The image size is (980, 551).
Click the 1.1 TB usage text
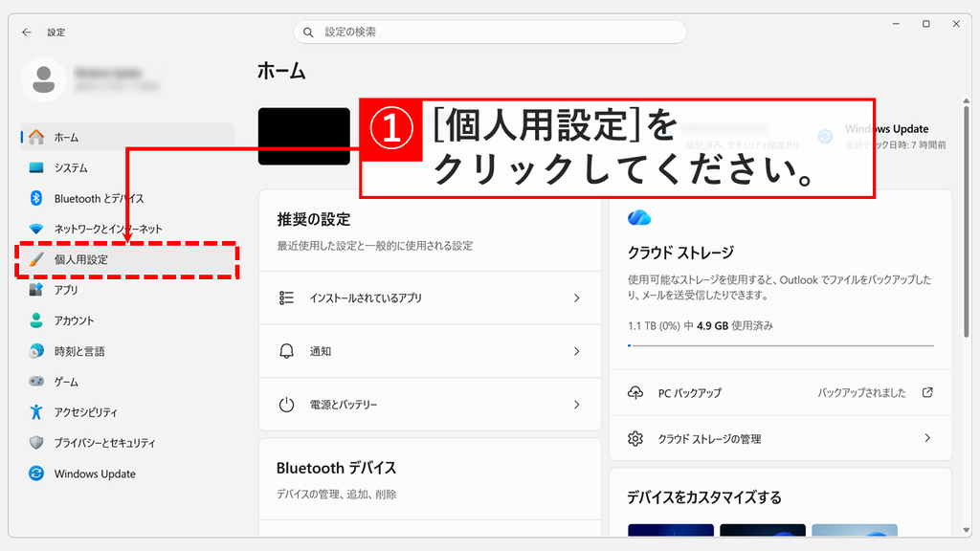[700, 325]
